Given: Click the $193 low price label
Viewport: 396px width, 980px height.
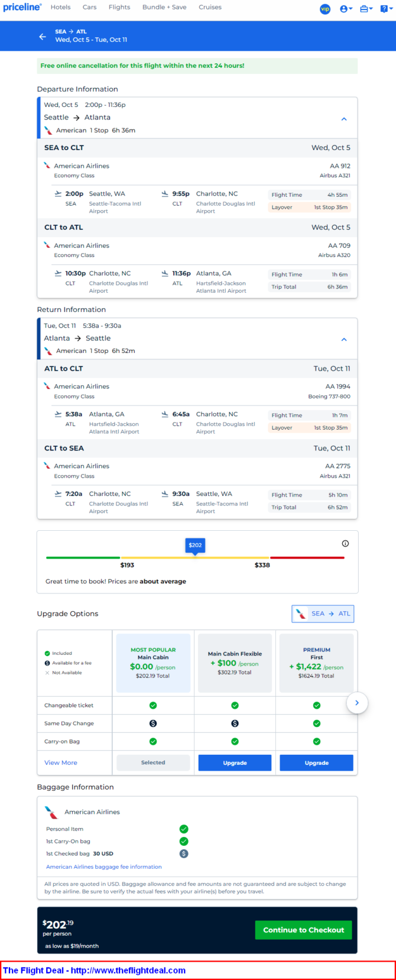Looking at the screenshot, I should tap(127, 565).
